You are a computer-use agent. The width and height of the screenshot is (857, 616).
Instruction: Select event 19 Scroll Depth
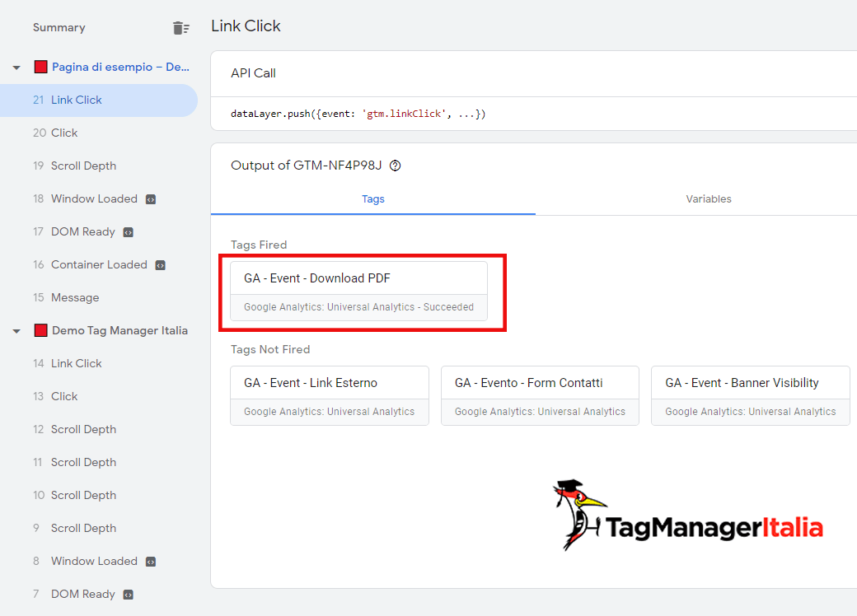coord(83,166)
